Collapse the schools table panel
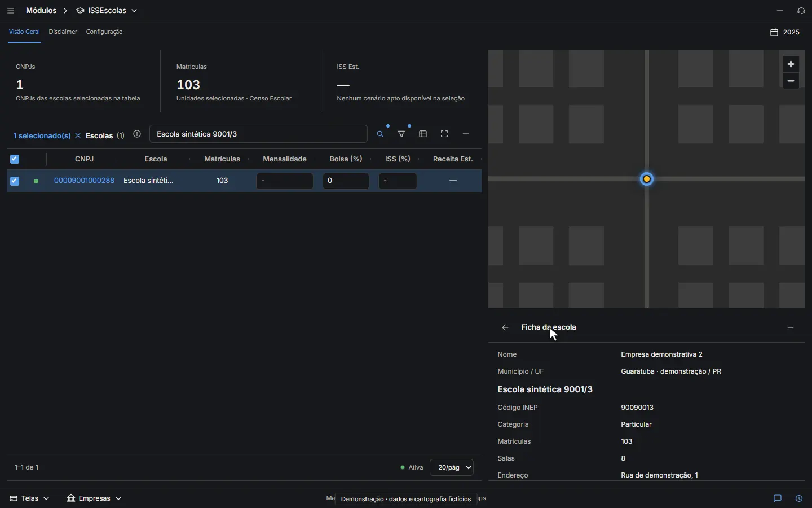The height and width of the screenshot is (508, 812). pyautogui.click(x=466, y=134)
